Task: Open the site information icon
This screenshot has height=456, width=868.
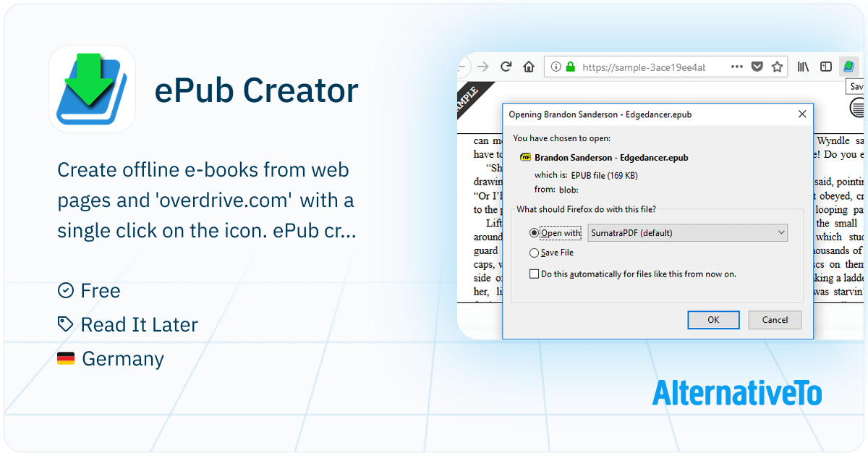Action: 556,67
